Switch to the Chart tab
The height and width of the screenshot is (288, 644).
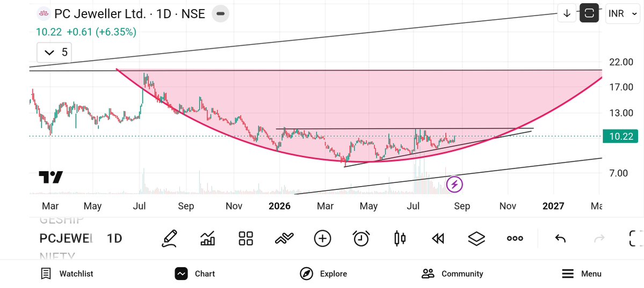pos(194,274)
